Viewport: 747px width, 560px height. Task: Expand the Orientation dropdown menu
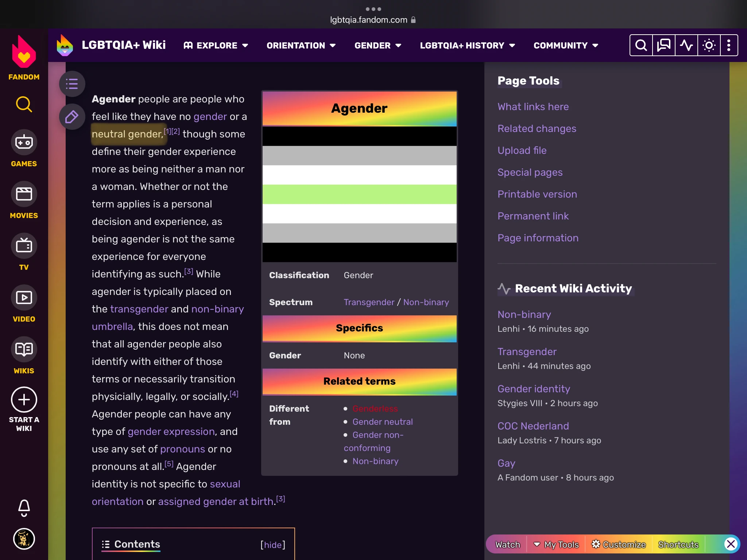tap(301, 46)
